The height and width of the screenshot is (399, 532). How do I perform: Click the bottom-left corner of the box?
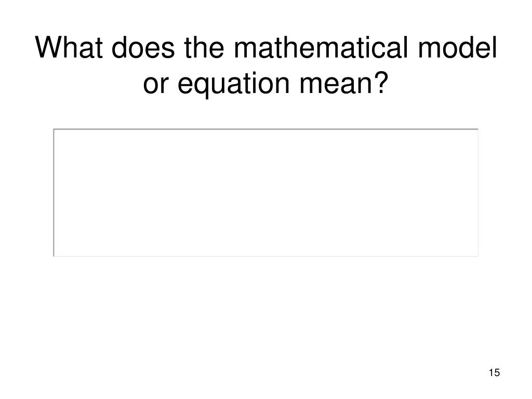(x=54, y=256)
